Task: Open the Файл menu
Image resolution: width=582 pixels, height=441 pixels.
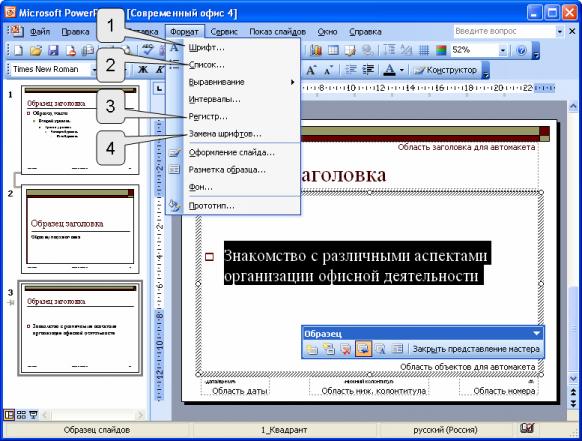Action: pos(40,32)
